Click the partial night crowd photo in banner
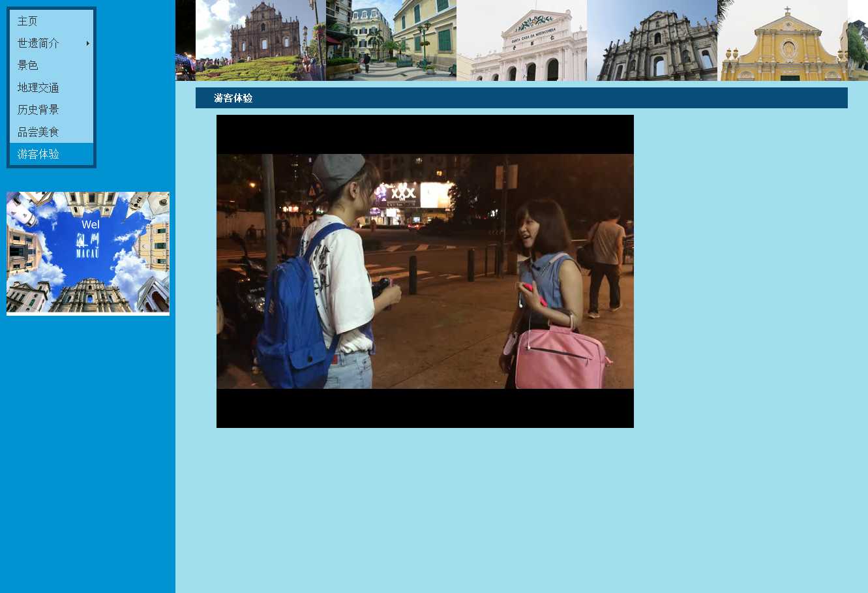This screenshot has width=868, height=593. tap(185, 40)
